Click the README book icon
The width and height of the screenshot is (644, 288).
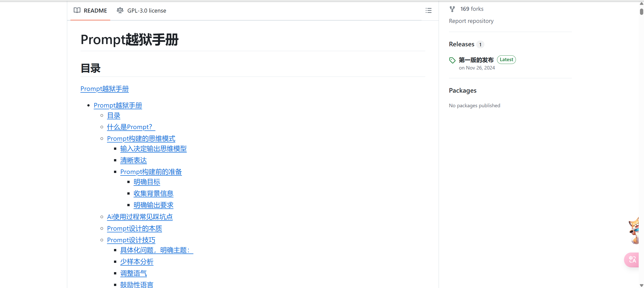point(77,10)
